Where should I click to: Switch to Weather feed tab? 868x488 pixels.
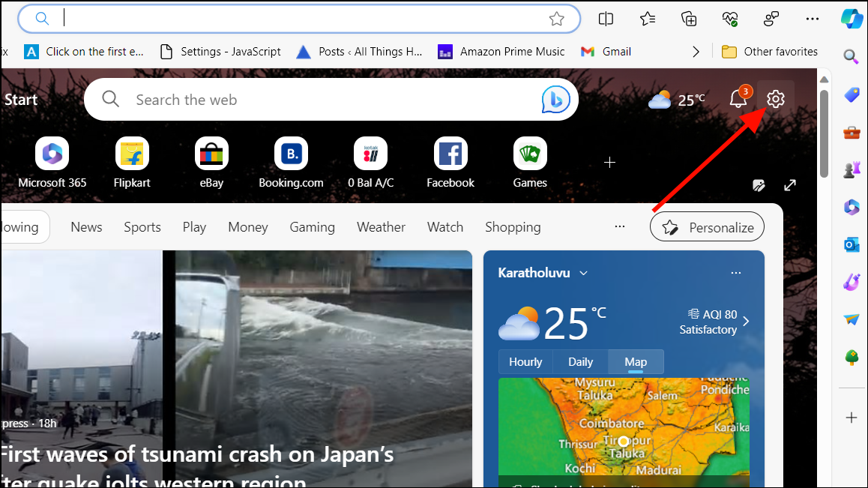click(x=381, y=227)
